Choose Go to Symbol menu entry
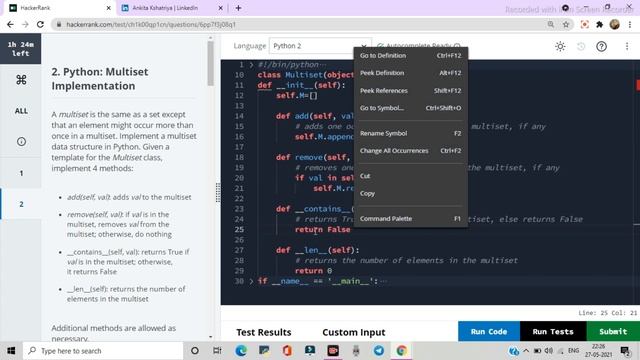This screenshot has height=360, width=640. (411, 108)
